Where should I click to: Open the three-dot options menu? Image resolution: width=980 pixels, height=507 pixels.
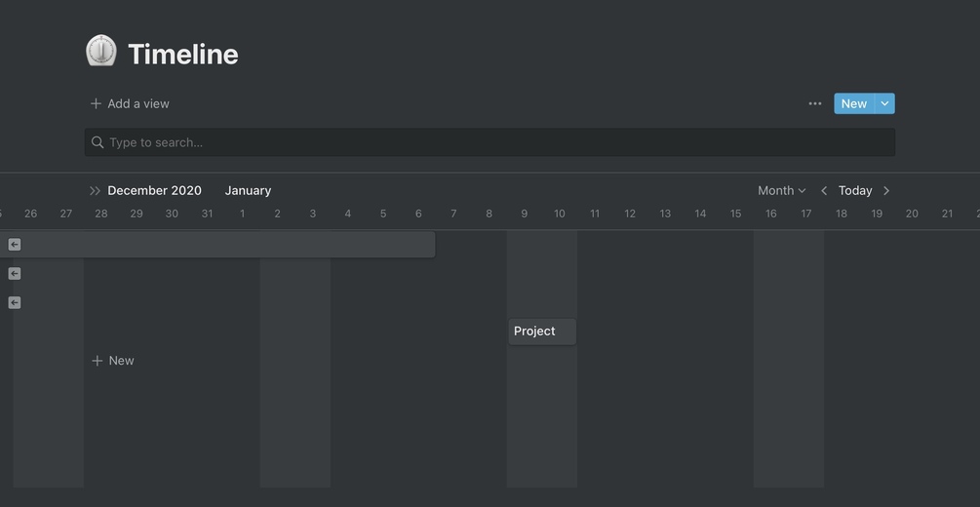click(x=815, y=103)
